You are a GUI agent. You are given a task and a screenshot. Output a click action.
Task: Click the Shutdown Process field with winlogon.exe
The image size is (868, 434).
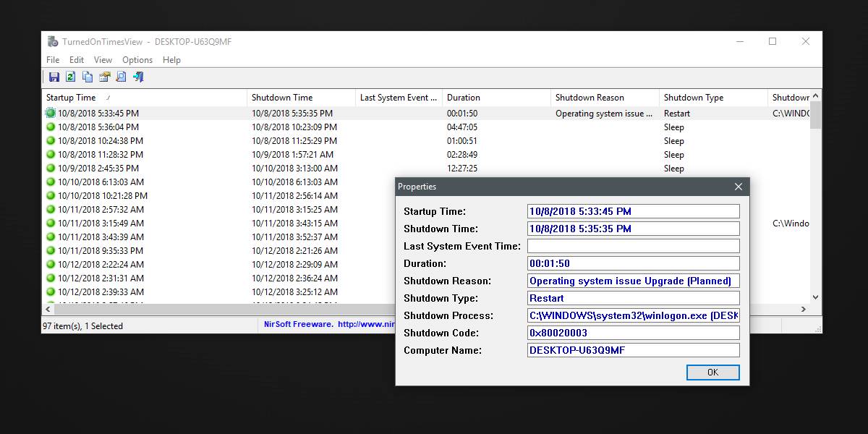click(x=634, y=315)
